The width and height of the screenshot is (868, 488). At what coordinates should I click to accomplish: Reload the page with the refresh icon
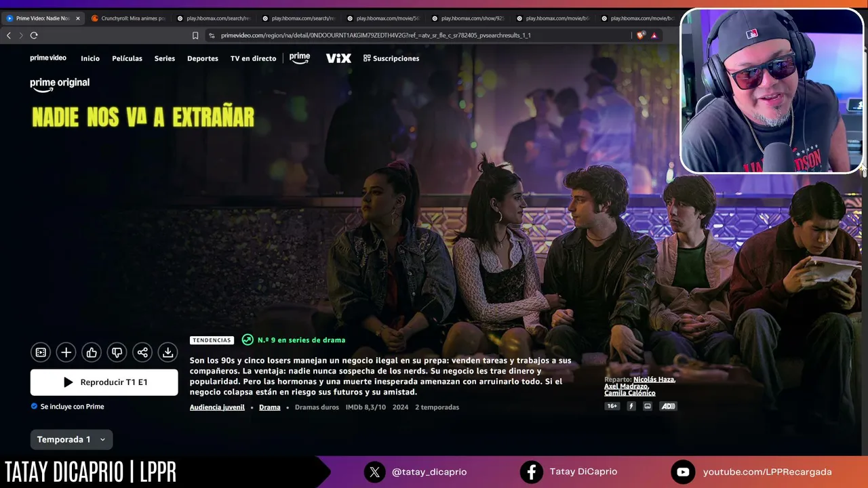(x=34, y=35)
